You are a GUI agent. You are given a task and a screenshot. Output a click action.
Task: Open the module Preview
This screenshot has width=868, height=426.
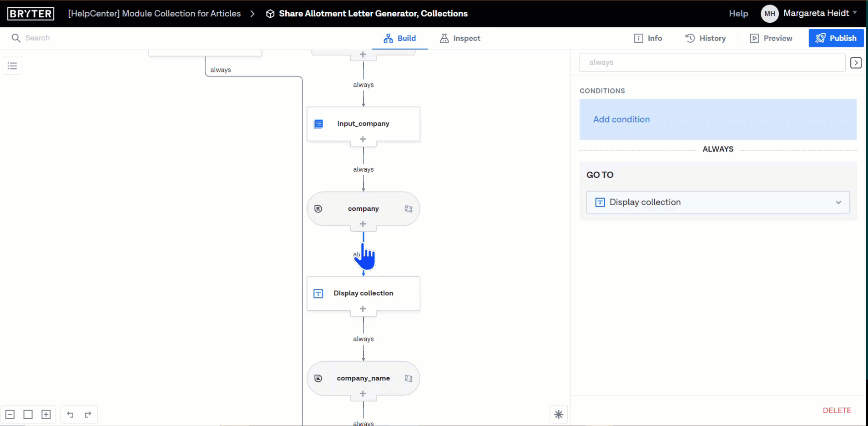tap(771, 38)
